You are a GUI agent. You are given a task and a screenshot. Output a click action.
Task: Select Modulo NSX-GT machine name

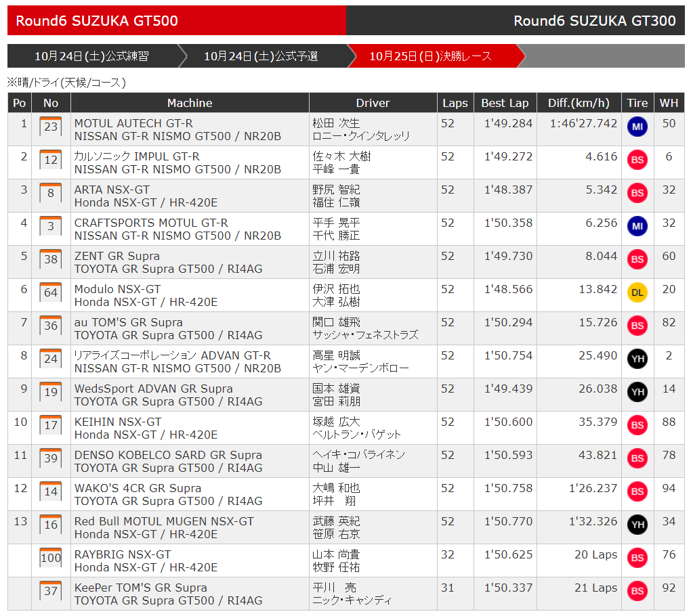click(x=118, y=289)
